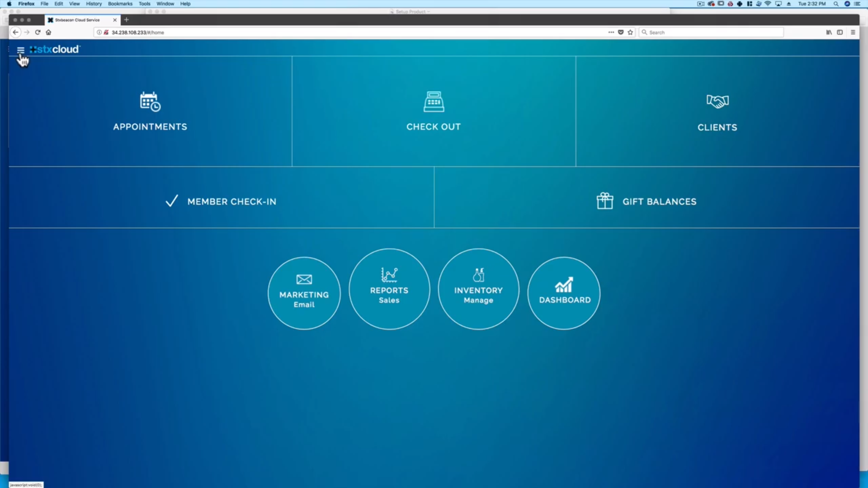Open the Bookmarks menu in menu bar
This screenshot has height=488, width=868.
pos(120,4)
